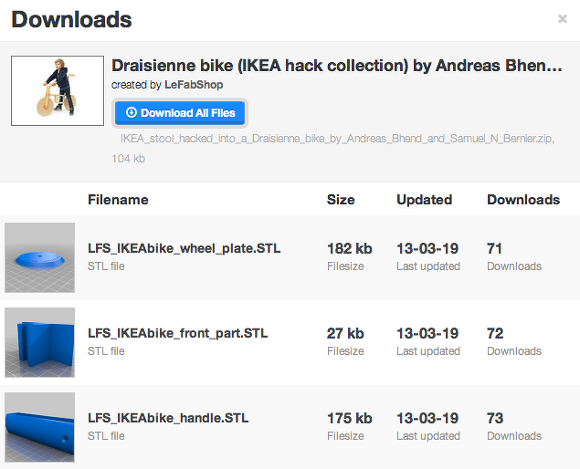Download LFS_IKEAbike_wheel_plate.STL file
The image size is (580, 469).
[184, 248]
